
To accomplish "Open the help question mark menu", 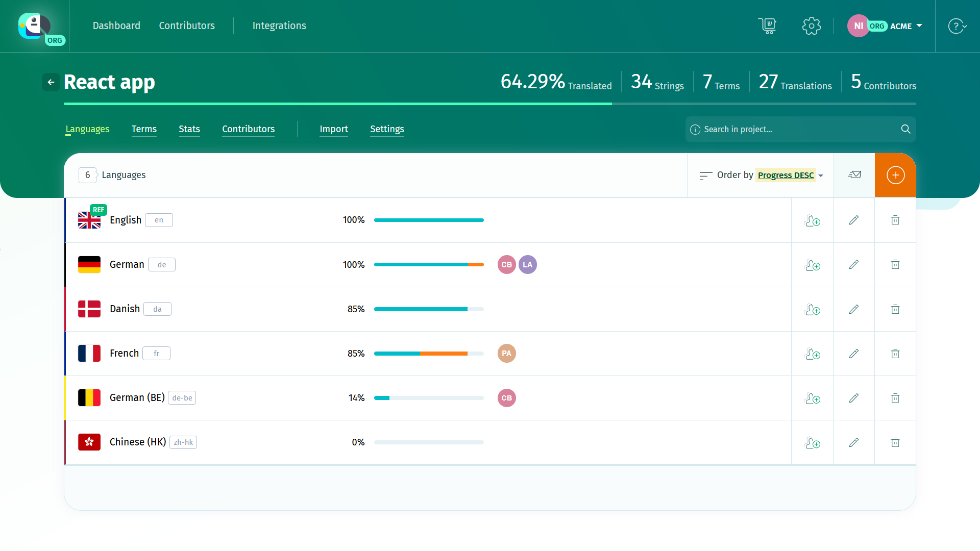I will [x=958, y=26].
